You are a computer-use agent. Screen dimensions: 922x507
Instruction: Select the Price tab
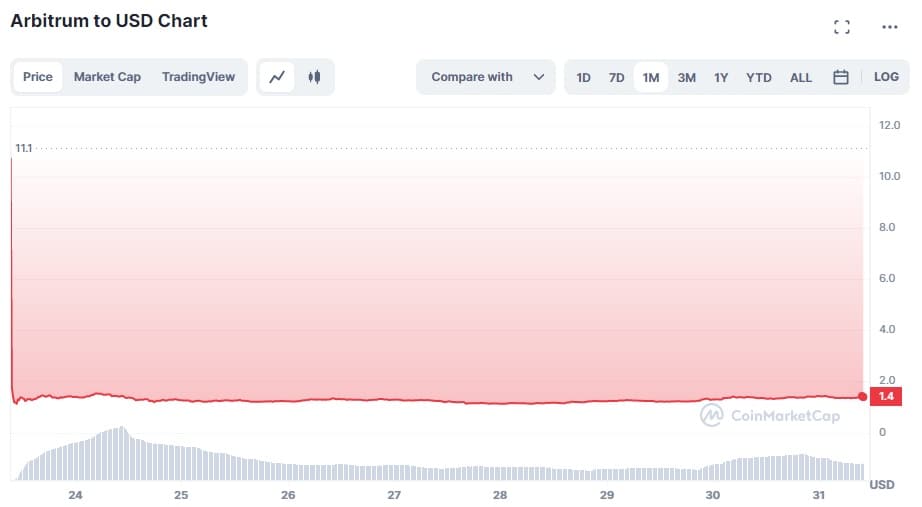tap(38, 77)
